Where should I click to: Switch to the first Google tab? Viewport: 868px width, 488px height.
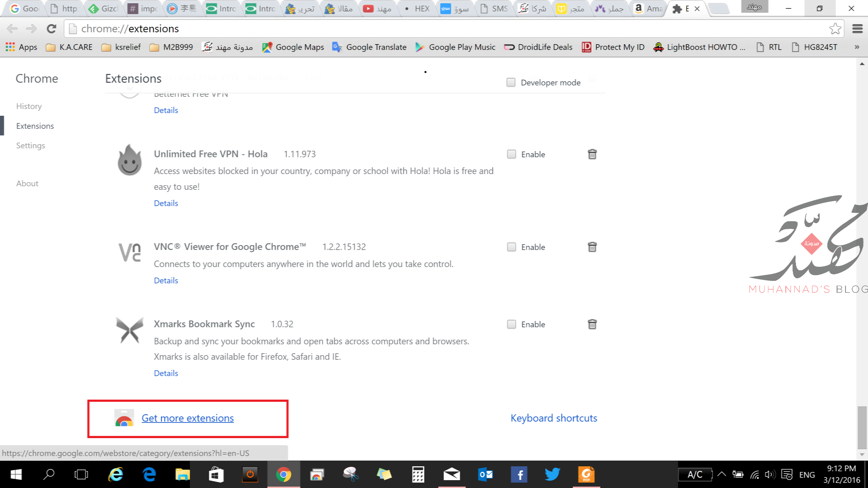point(25,9)
